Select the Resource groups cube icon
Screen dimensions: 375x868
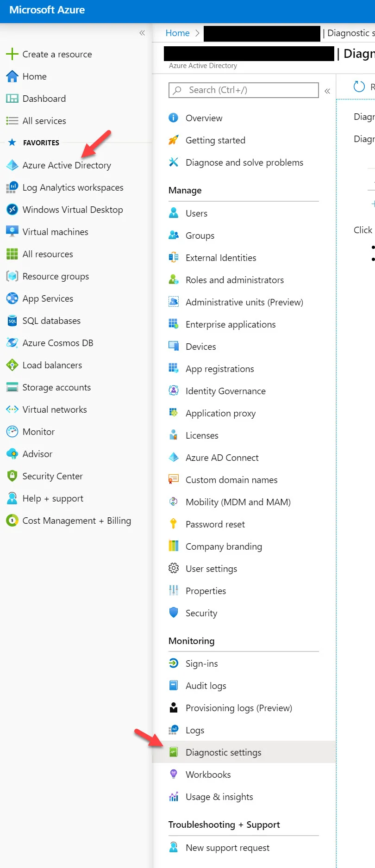click(12, 276)
